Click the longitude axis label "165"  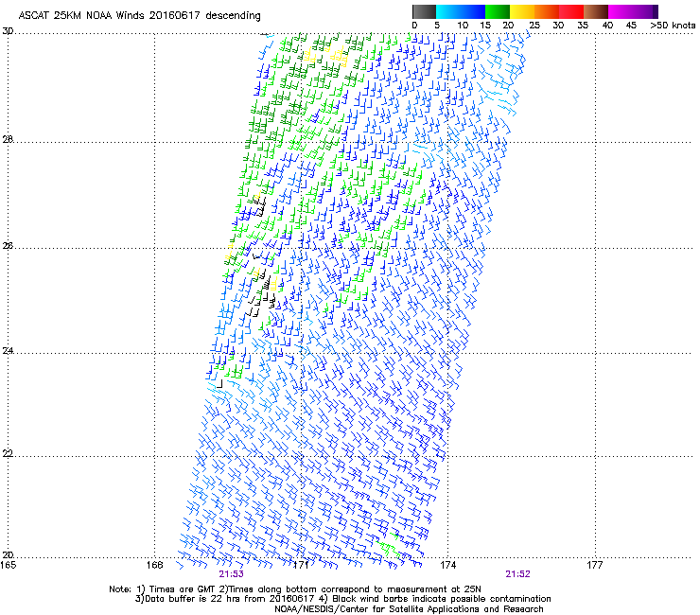(x=9, y=565)
